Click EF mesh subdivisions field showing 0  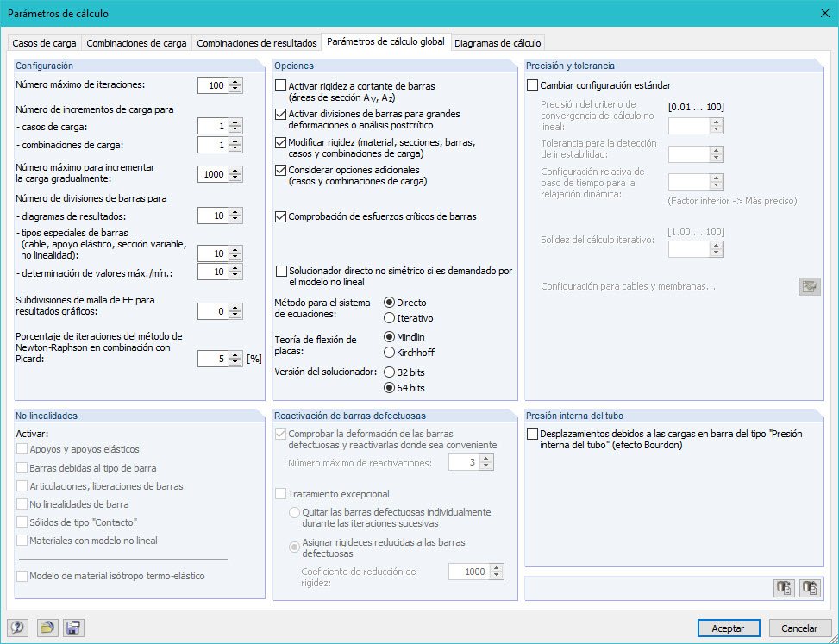213,311
